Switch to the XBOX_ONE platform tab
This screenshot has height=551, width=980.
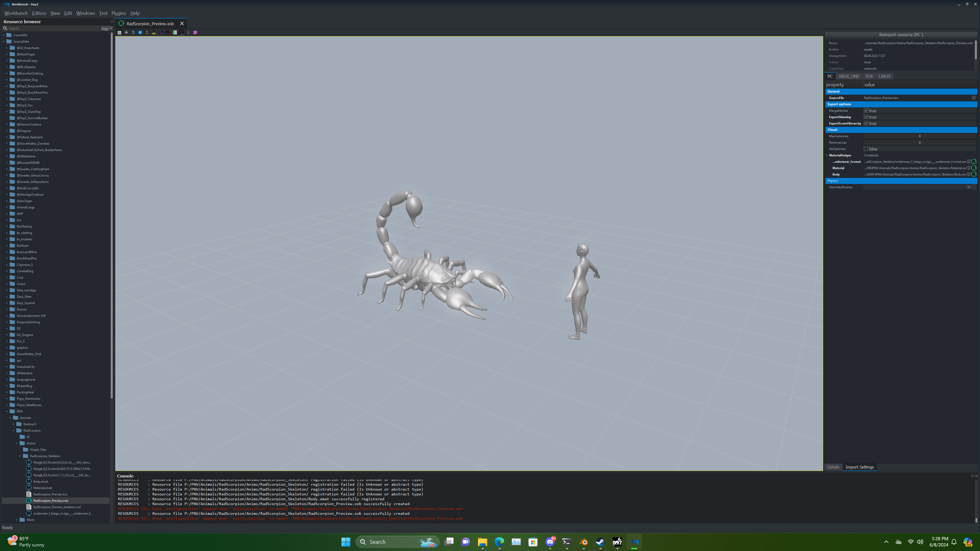pyautogui.click(x=849, y=76)
